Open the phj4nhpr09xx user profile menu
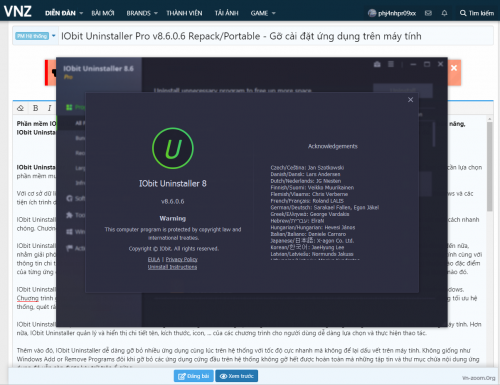The width and height of the screenshot is (500, 385). pyautogui.click(x=392, y=13)
